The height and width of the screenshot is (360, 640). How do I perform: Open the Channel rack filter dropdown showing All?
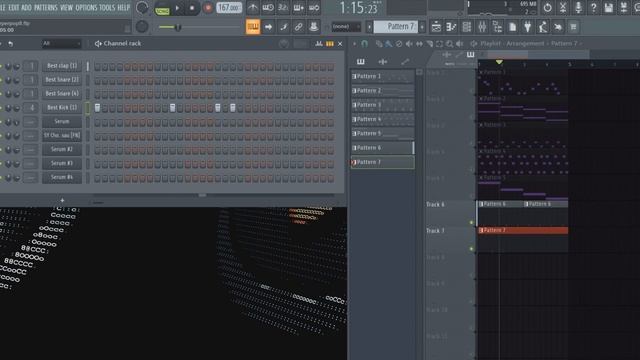click(61, 43)
